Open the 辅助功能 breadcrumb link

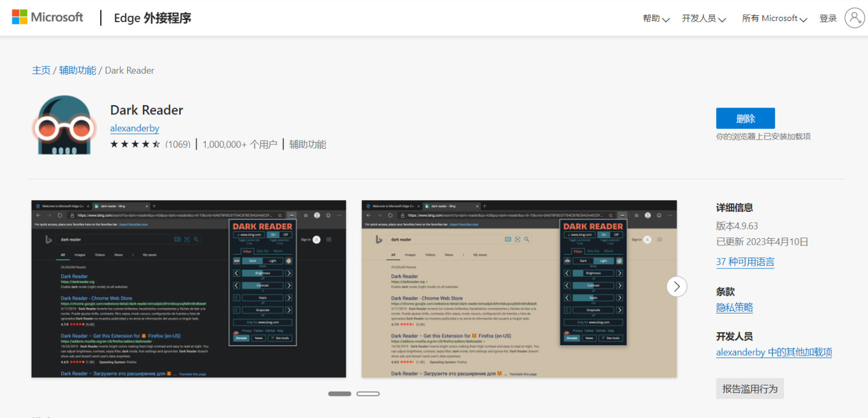(x=78, y=70)
